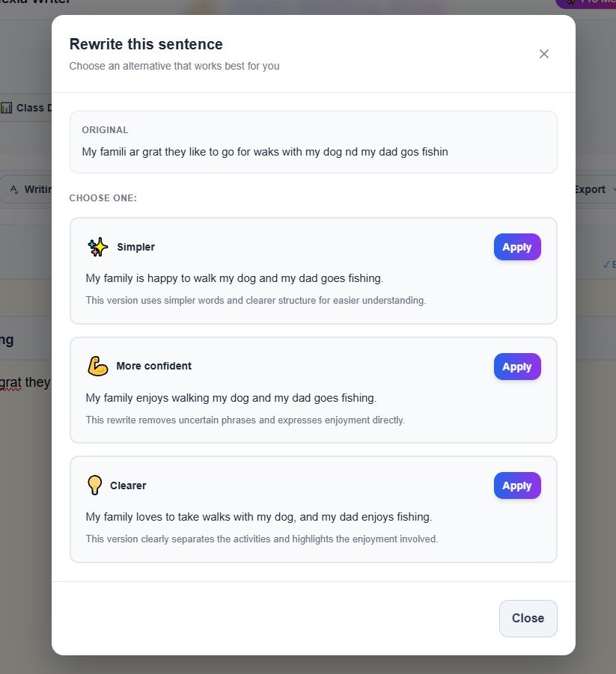Select the sentence "My family loves to take walks"
The width and height of the screenshot is (616, 674).
tap(258, 517)
